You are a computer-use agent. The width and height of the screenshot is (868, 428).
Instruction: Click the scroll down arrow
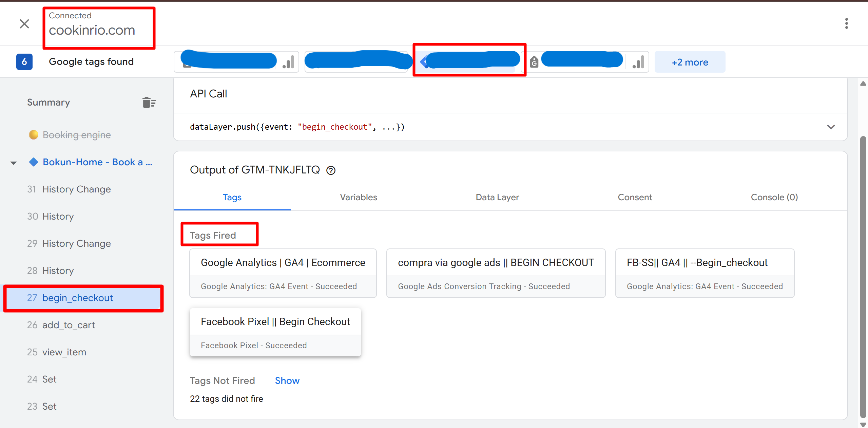pyautogui.click(x=863, y=424)
